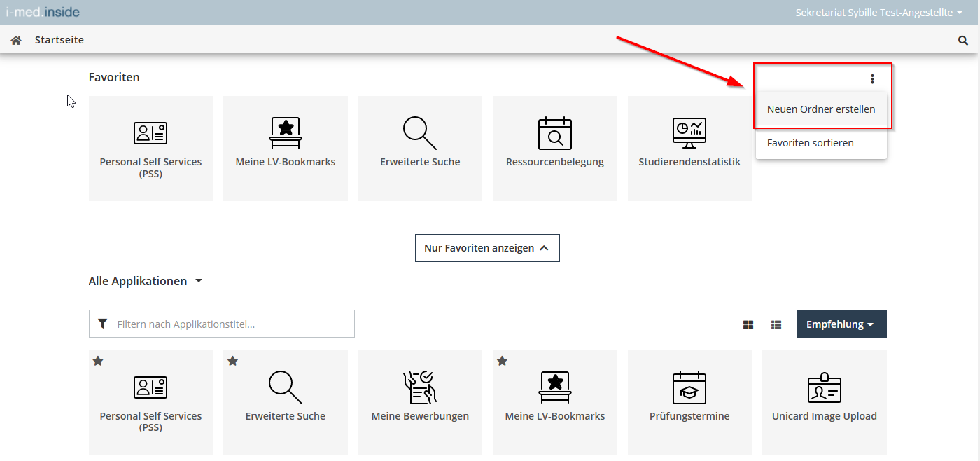Open Erweiterte Suche tile in Favoriten
980x461 pixels.
(x=420, y=149)
